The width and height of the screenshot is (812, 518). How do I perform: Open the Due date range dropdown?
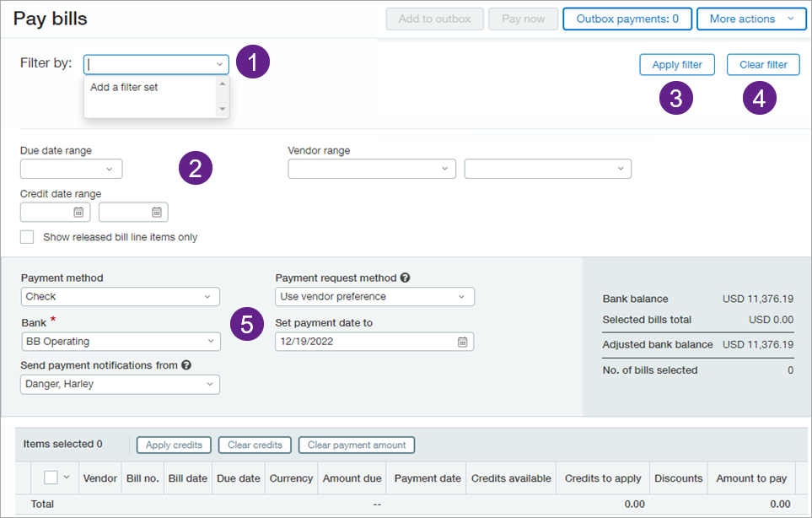click(72, 170)
